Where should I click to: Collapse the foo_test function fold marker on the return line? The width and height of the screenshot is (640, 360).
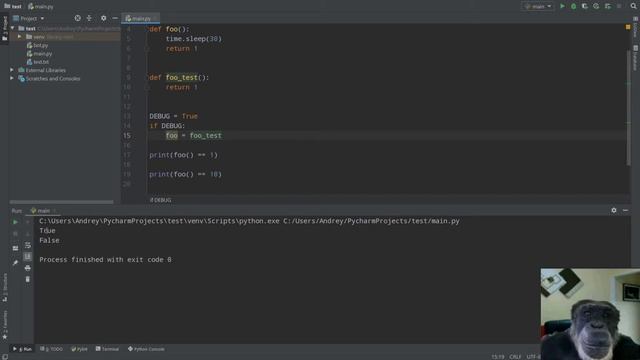click(147, 87)
